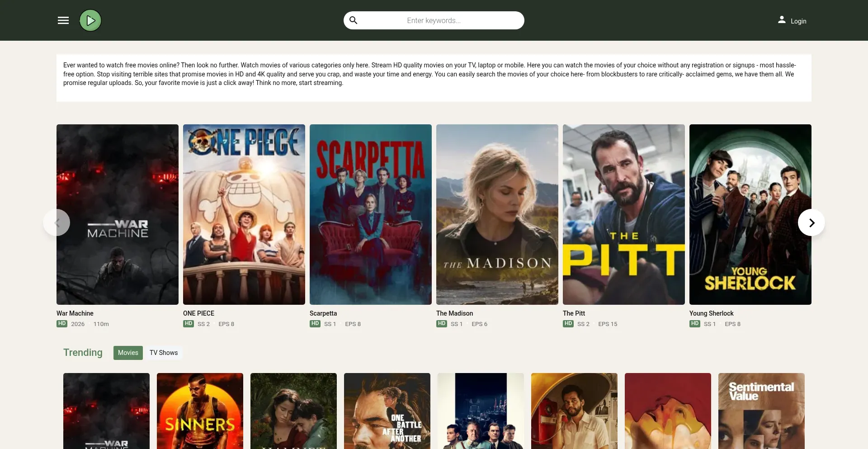
Task: Go to previous carousel slide
Action: [57, 222]
